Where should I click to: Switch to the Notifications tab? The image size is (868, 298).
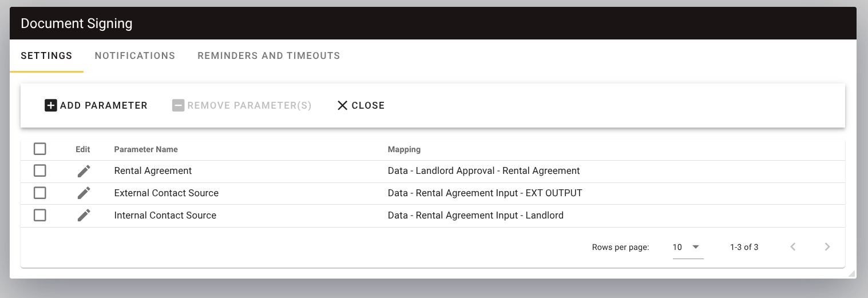135,55
